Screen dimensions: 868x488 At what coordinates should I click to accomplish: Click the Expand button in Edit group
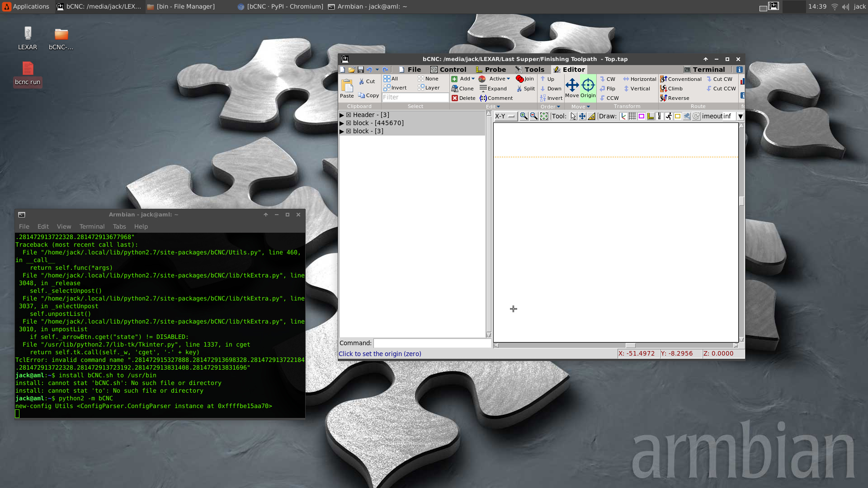click(493, 89)
